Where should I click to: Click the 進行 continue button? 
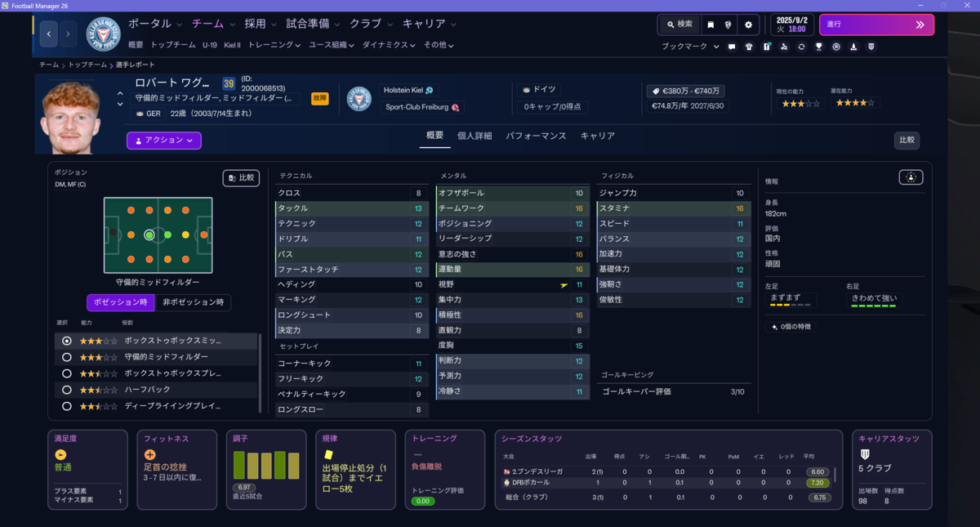(876, 25)
